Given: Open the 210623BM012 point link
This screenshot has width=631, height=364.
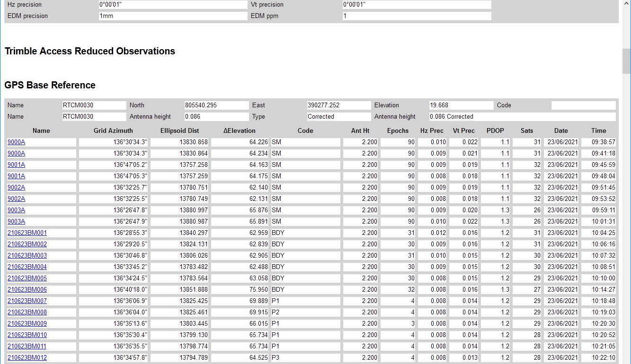Looking at the screenshot, I should point(27,358).
